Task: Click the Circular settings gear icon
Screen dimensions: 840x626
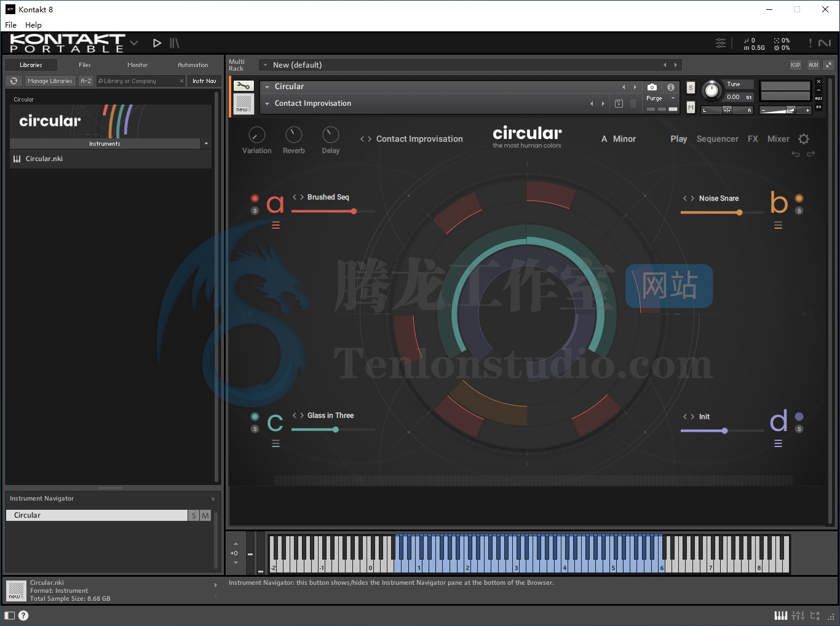Action: [804, 139]
